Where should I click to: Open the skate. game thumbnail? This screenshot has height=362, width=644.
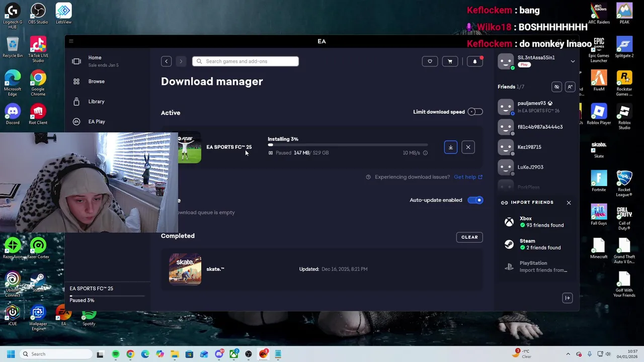coord(185,269)
